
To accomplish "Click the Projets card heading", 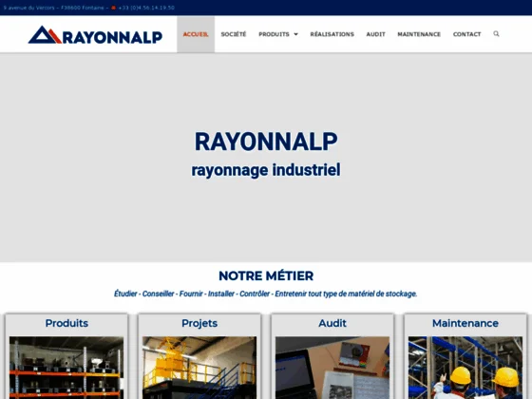I will pos(199,323).
